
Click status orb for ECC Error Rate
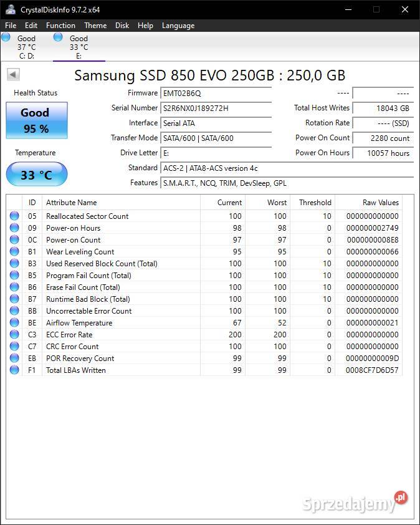click(14, 334)
